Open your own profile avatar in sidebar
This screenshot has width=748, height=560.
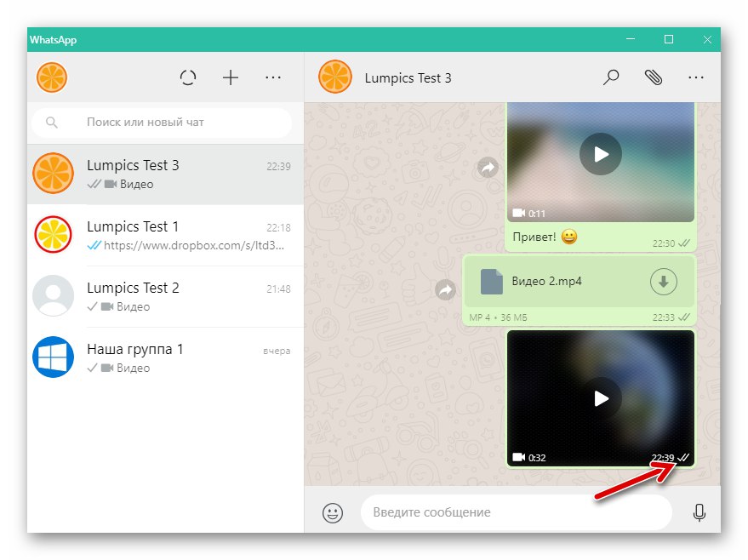(x=52, y=77)
